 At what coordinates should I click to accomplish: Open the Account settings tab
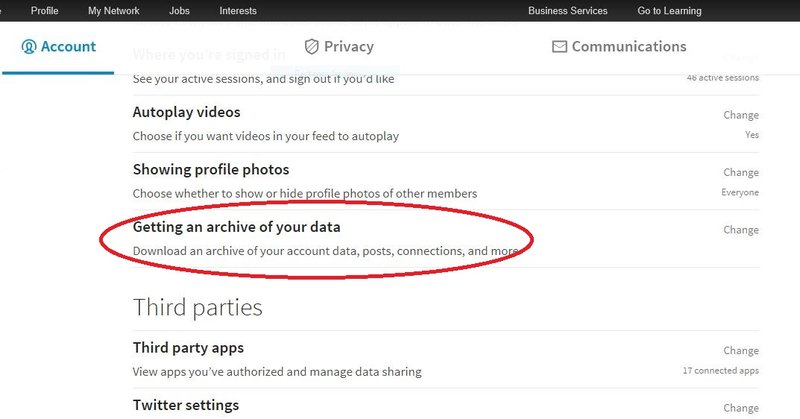point(58,46)
